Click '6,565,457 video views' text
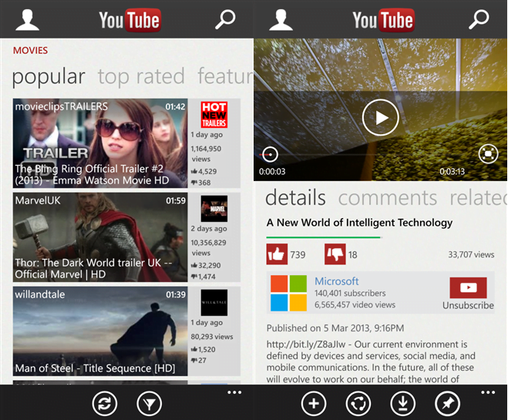The image size is (508, 420). pos(355,304)
